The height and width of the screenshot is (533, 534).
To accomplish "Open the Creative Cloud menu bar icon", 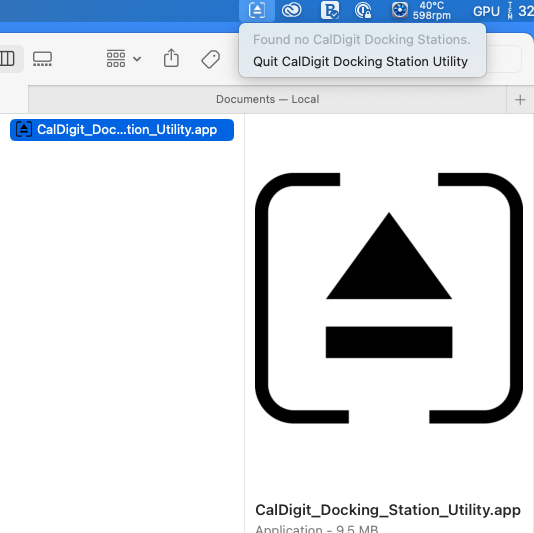I will pyautogui.click(x=292, y=10).
